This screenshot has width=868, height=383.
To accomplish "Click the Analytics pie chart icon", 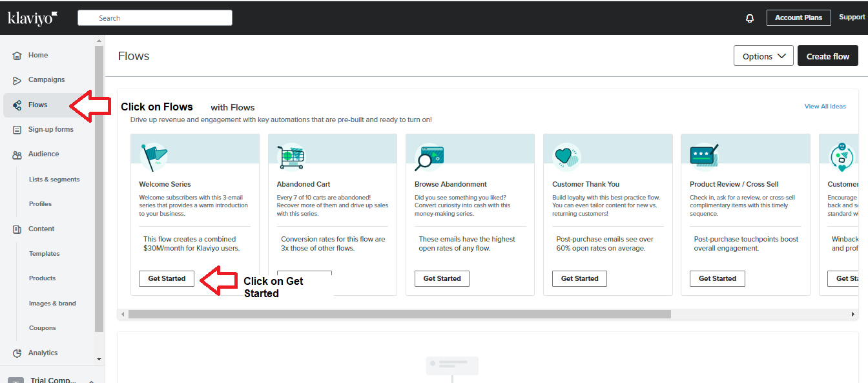I will pos(17,353).
